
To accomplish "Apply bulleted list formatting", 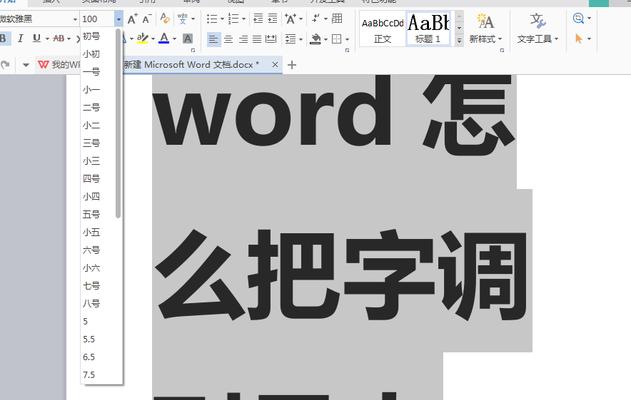I will pyautogui.click(x=212, y=19).
